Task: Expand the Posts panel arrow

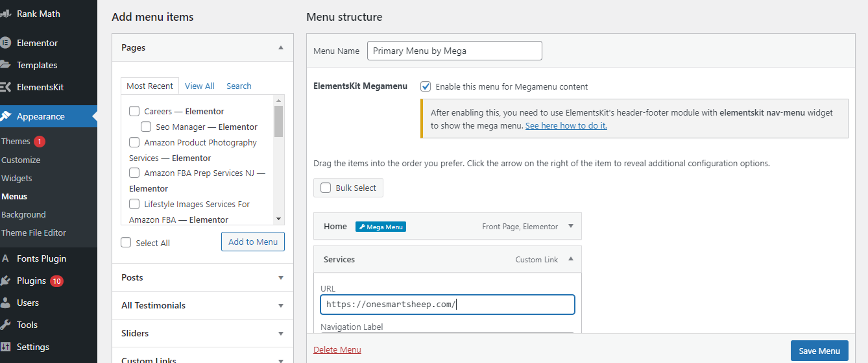Action: pyautogui.click(x=281, y=277)
